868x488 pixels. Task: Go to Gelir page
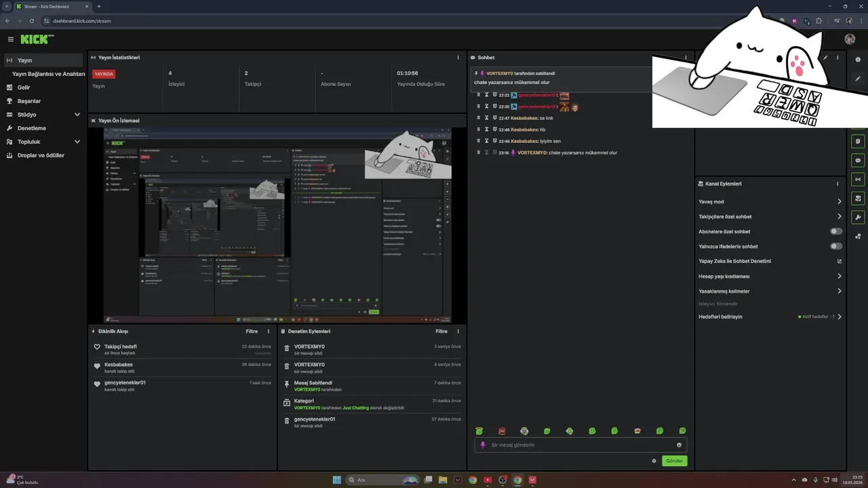pyautogui.click(x=24, y=87)
